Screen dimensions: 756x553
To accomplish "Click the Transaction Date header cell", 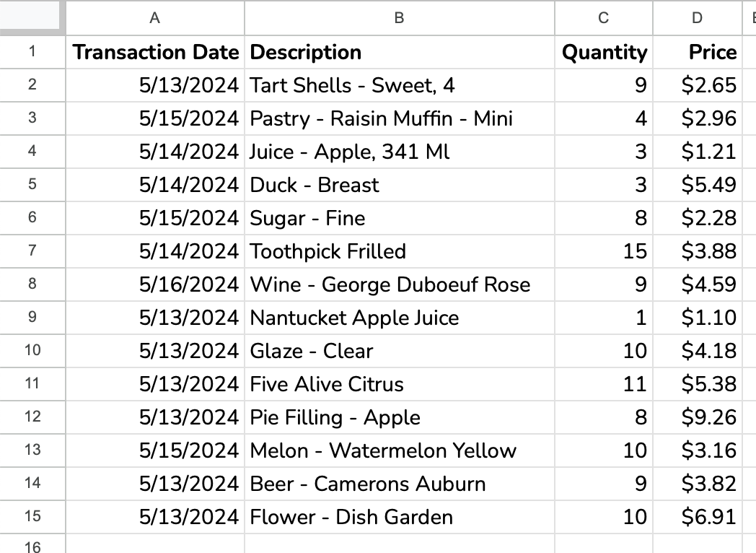I will click(154, 52).
